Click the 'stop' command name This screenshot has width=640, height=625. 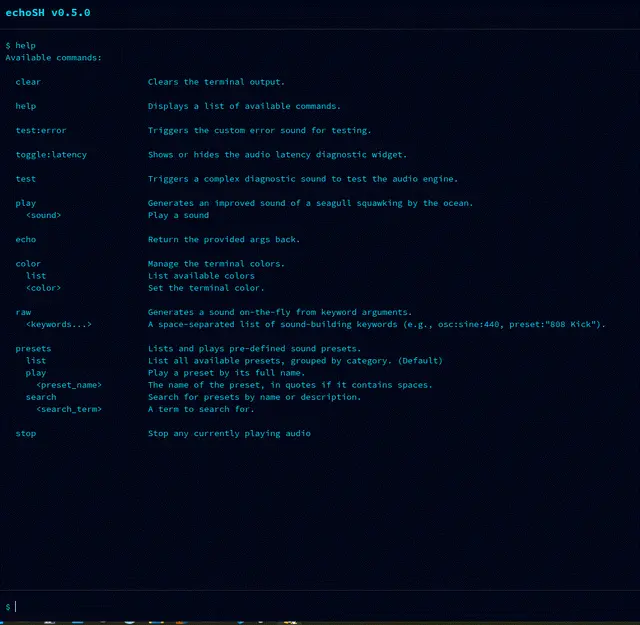click(x=26, y=433)
